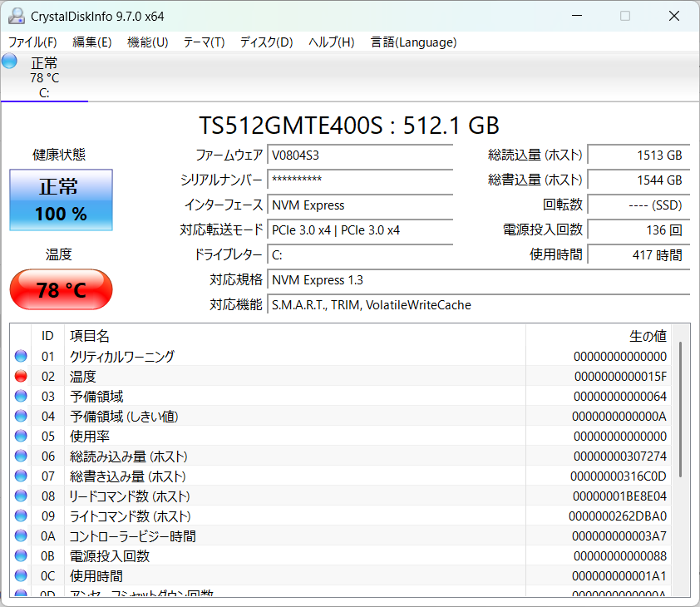Click status orb for リードコマンド数 (ホスト) row

21,496
